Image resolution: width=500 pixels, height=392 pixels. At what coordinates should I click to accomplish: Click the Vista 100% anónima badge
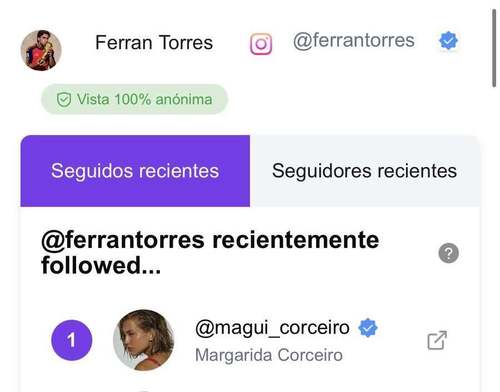tap(134, 99)
